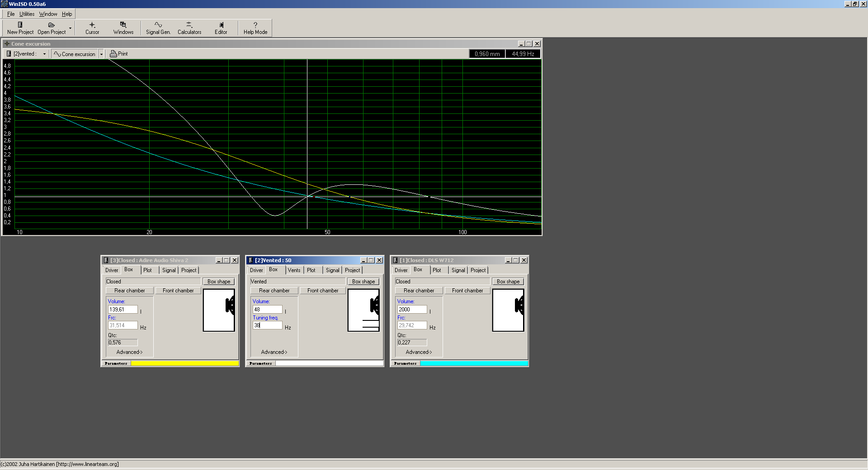
Task: Click Front chamber button in Vented window
Action: pos(322,291)
